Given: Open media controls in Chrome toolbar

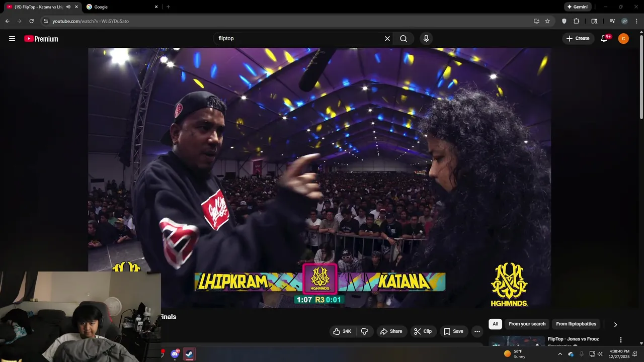Looking at the screenshot, I should (612, 21).
